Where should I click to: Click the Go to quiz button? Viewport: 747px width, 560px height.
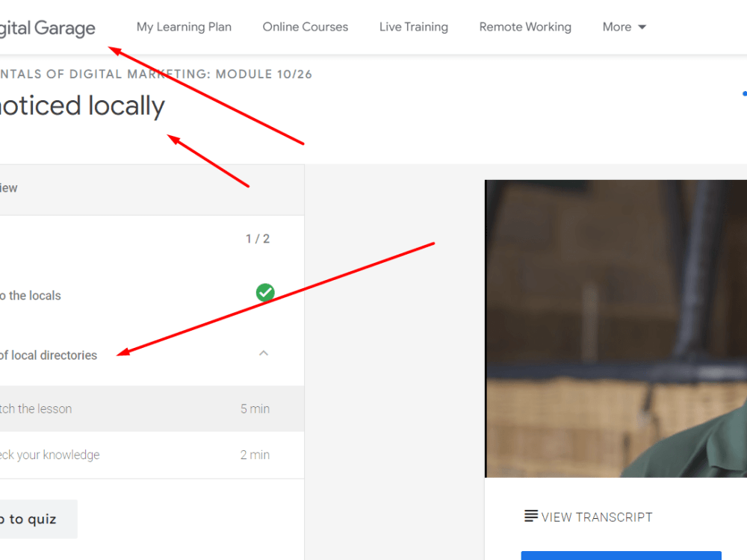click(x=38, y=519)
